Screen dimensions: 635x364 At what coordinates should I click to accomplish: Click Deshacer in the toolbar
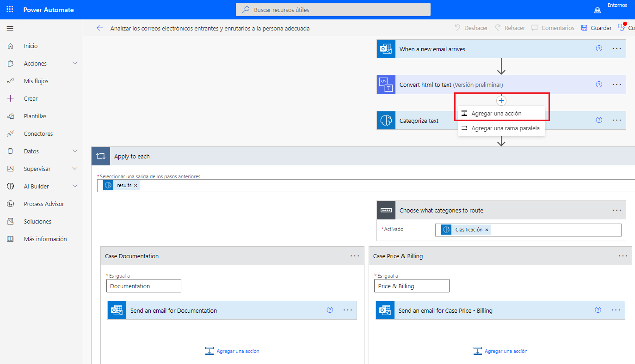pos(471,28)
